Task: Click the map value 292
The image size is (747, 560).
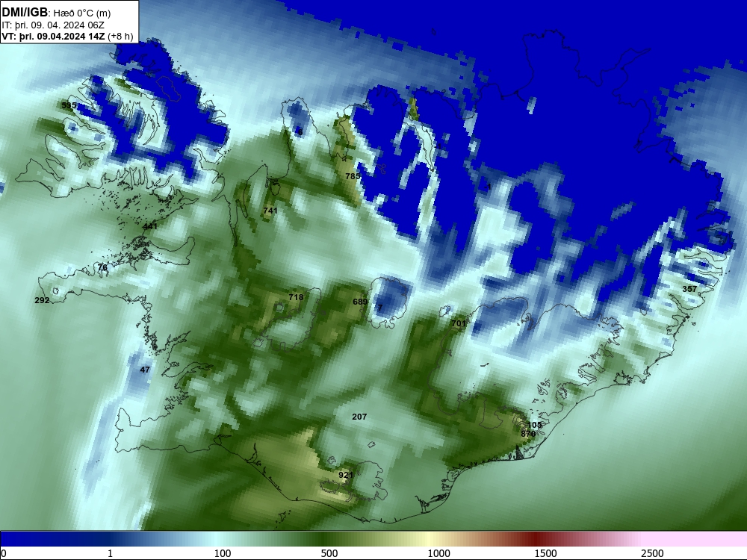Action: pos(42,300)
